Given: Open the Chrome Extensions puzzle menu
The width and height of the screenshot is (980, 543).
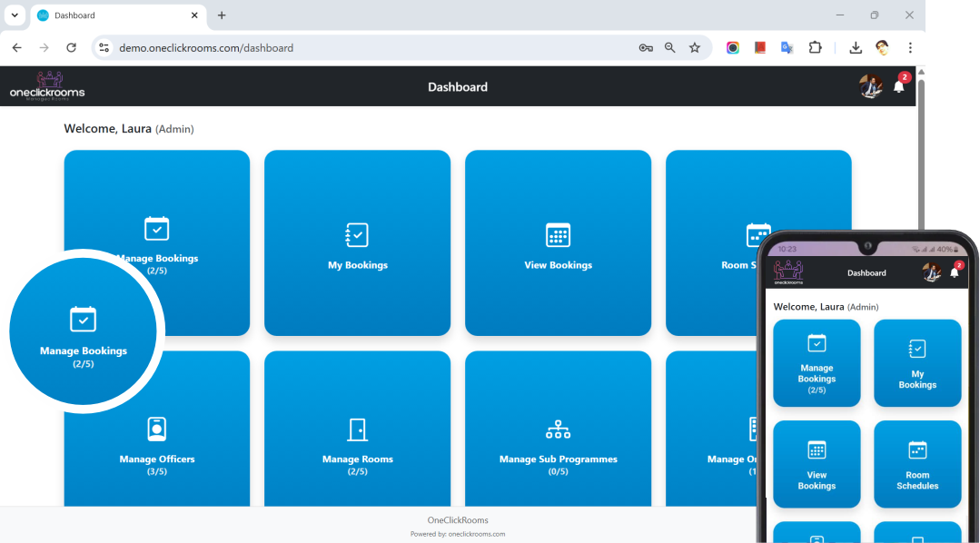Looking at the screenshot, I should coord(815,48).
